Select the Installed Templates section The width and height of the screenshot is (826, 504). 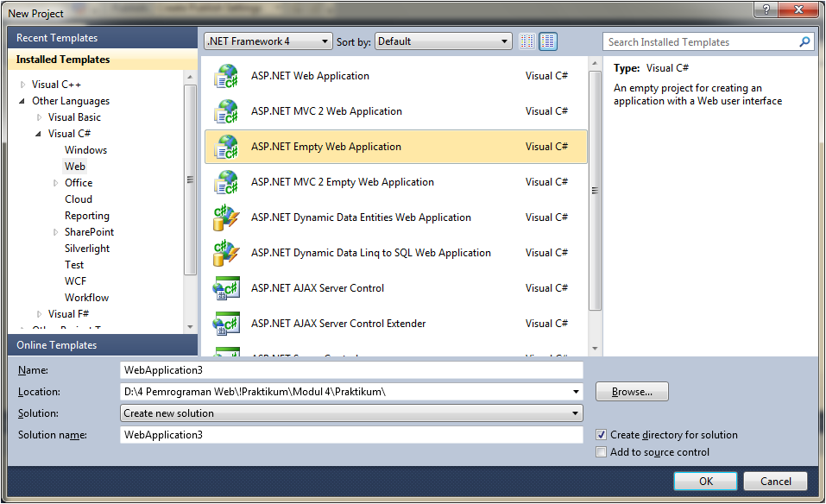103,60
